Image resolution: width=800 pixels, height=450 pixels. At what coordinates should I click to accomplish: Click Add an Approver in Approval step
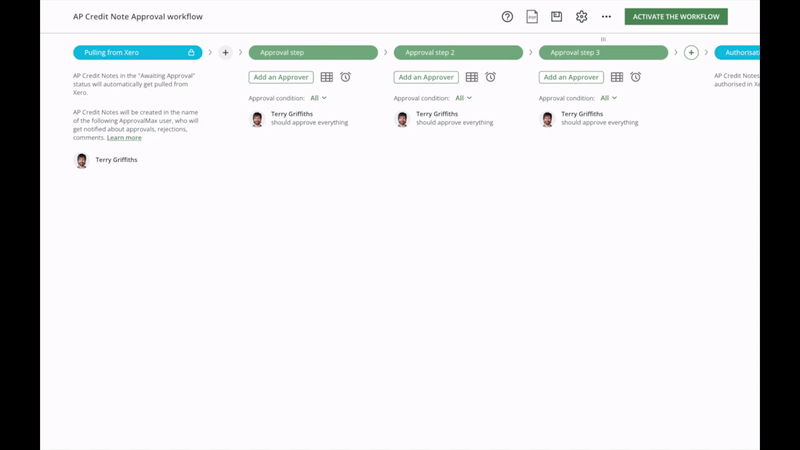pos(281,77)
